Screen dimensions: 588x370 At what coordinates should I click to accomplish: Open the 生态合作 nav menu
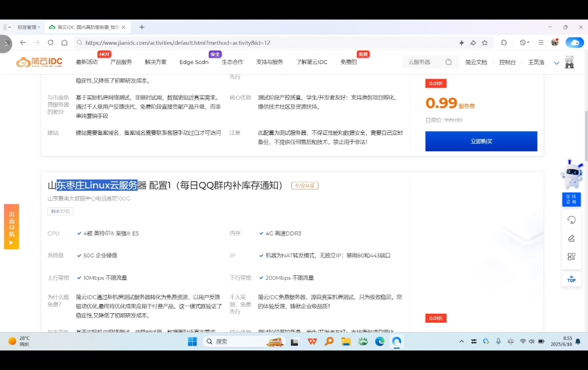click(x=233, y=62)
